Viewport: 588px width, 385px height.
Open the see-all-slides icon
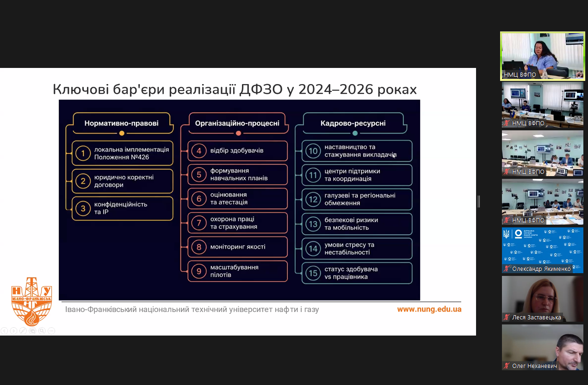(x=32, y=331)
